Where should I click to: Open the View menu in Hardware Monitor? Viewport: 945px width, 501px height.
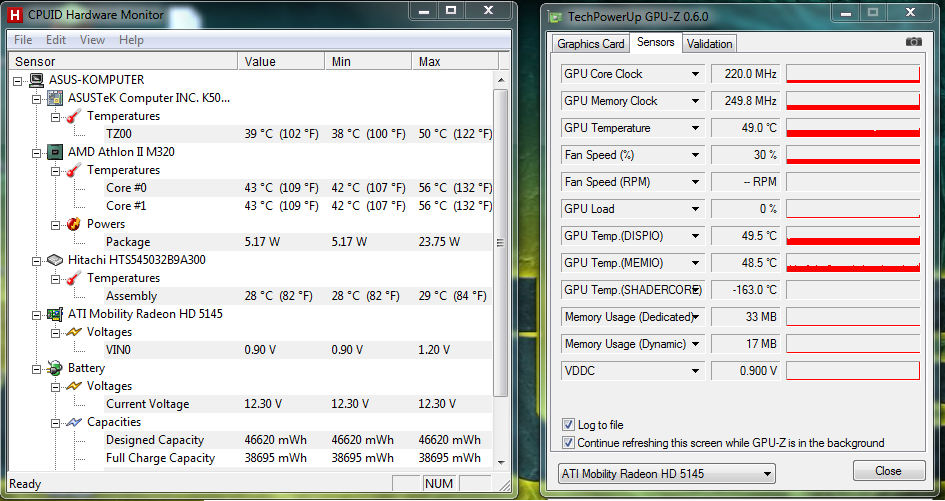[92, 40]
